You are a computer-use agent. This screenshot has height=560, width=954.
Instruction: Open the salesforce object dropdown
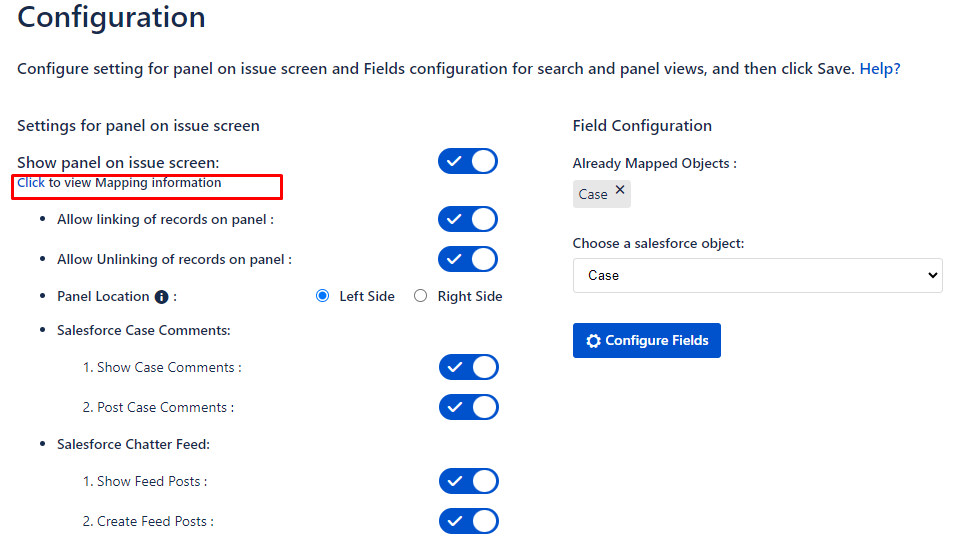tap(757, 276)
